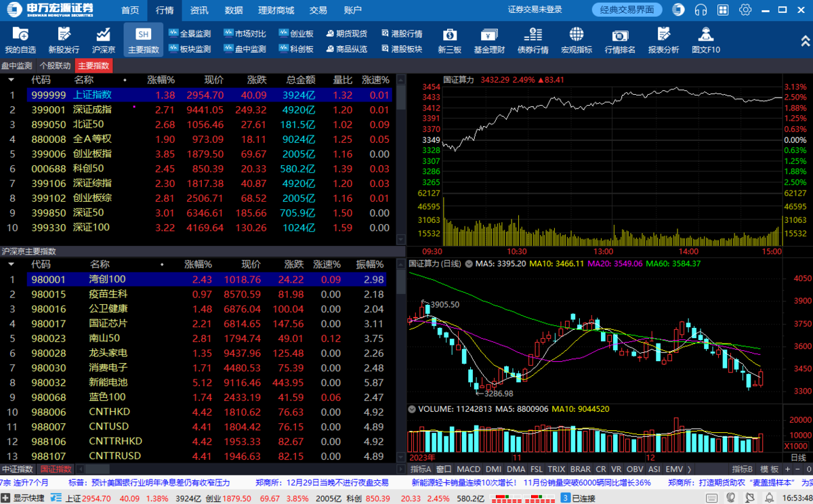Switch to 经典交易界面 classic trading interface
Image resolution: width=813 pixels, height=504 pixels.
(x=627, y=9)
